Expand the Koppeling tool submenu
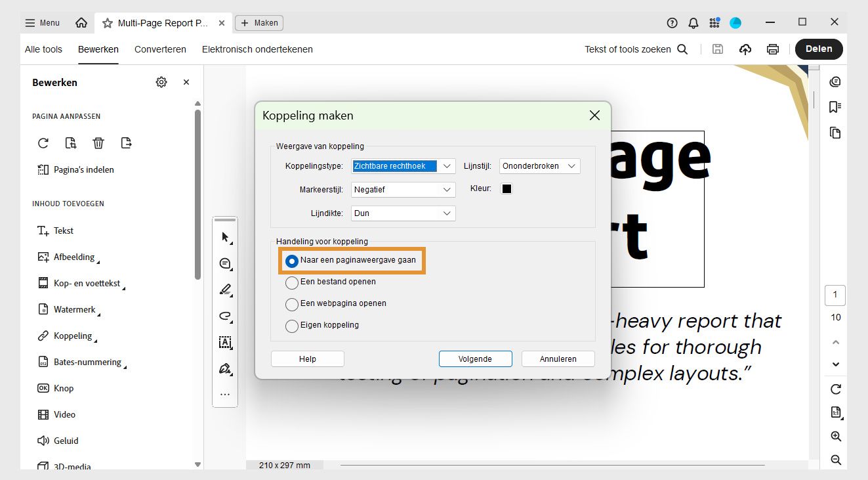This screenshot has width=868, height=480. click(96, 340)
